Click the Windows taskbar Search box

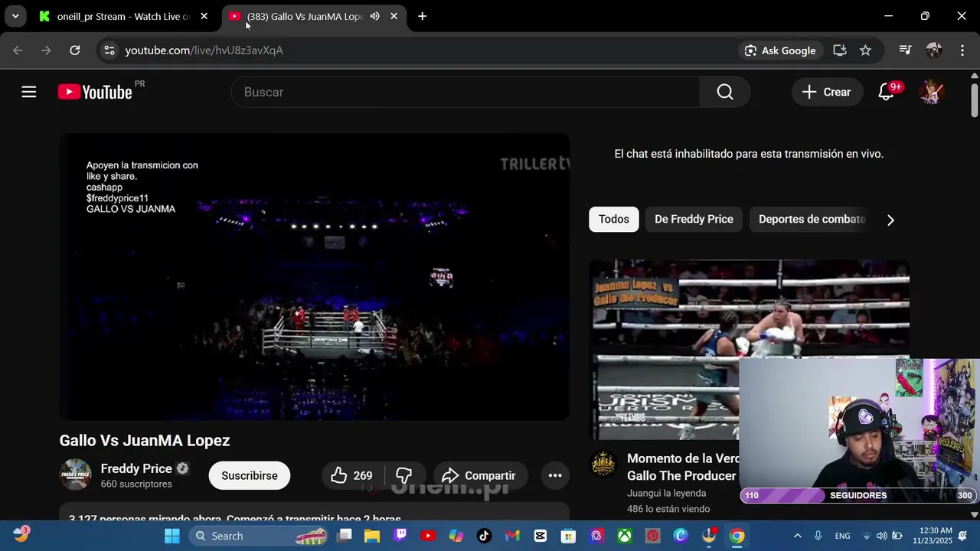click(x=260, y=536)
